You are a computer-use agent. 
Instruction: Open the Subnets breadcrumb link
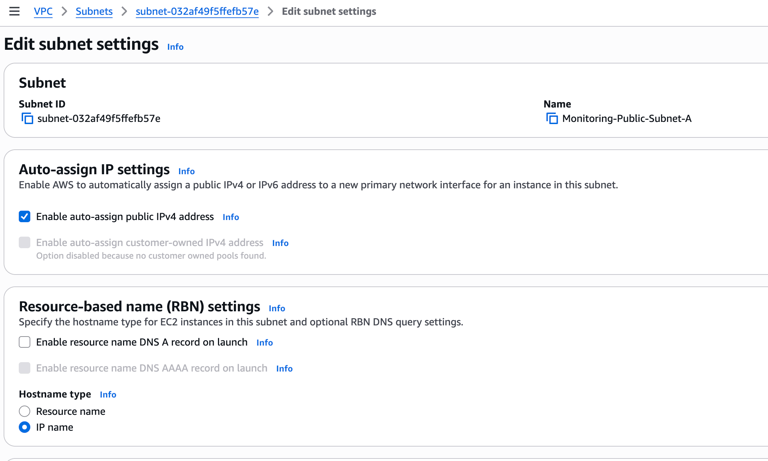pos(94,11)
